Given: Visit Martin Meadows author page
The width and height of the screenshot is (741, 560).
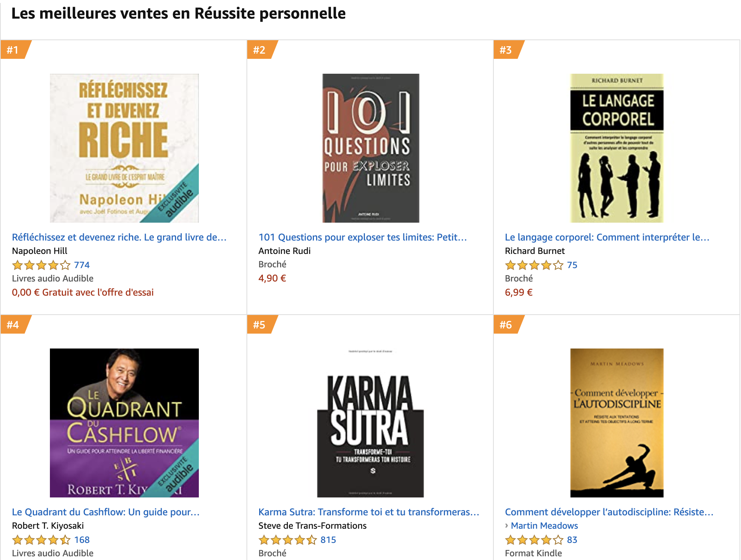Looking at the screenshot, I should (544, 526).
